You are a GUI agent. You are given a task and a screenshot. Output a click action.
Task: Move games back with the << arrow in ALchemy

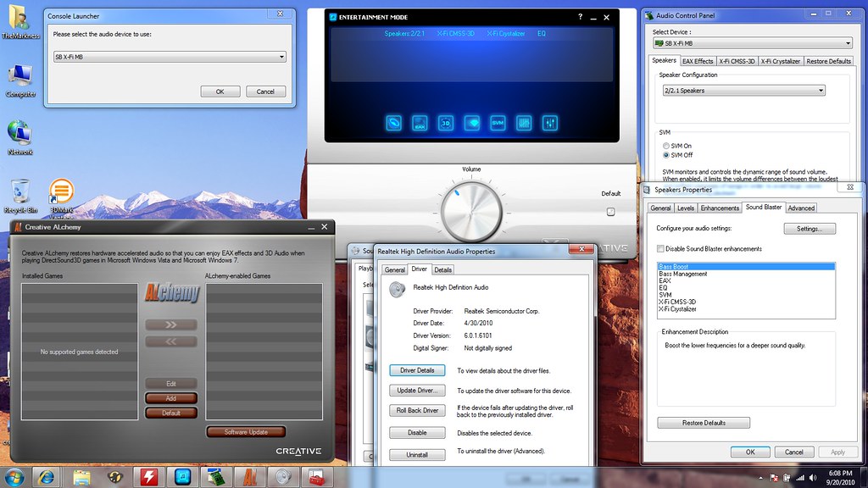171,341
